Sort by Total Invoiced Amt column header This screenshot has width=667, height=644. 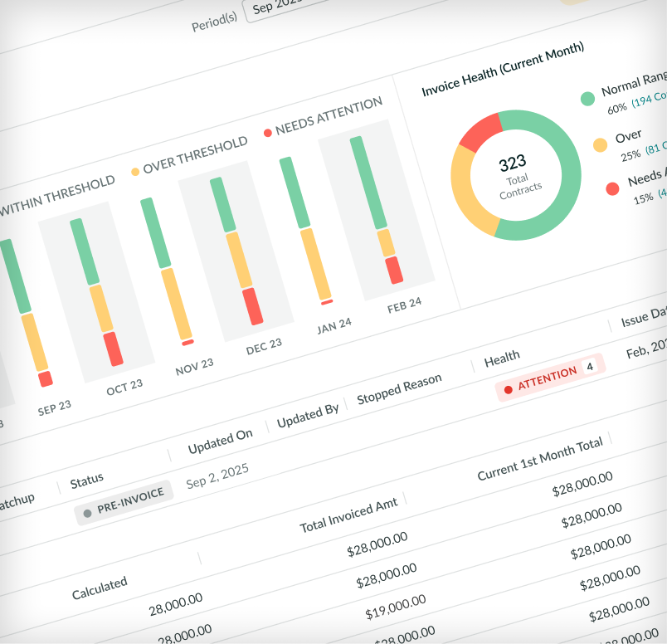[348, 515]
